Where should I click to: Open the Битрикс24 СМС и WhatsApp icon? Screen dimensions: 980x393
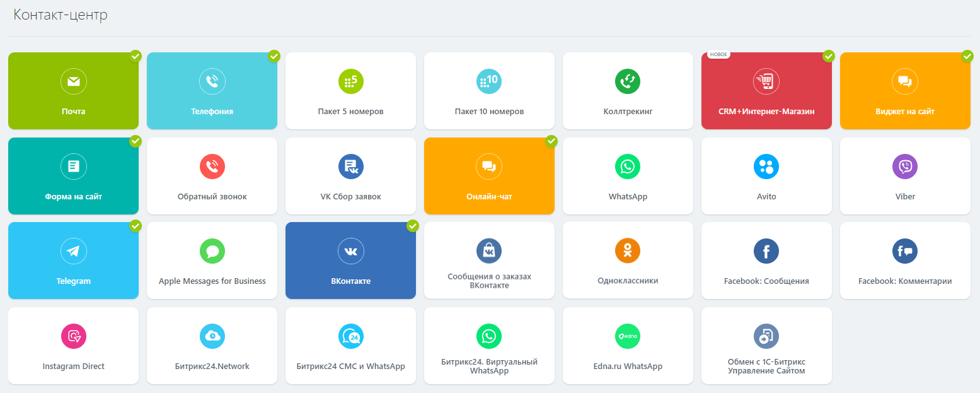350,336
